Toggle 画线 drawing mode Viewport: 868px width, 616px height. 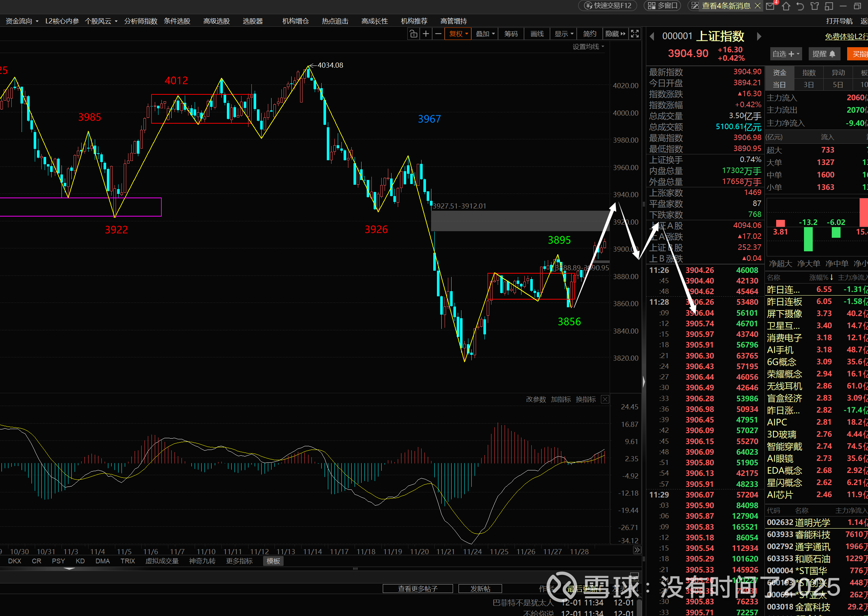coord(537,34)
